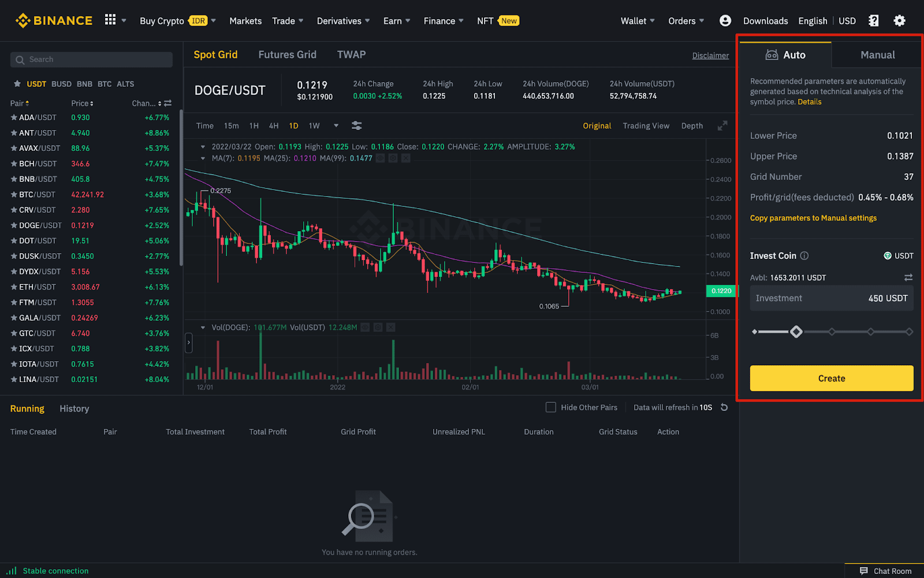Switch chart to Depth view

pos(692,125)
